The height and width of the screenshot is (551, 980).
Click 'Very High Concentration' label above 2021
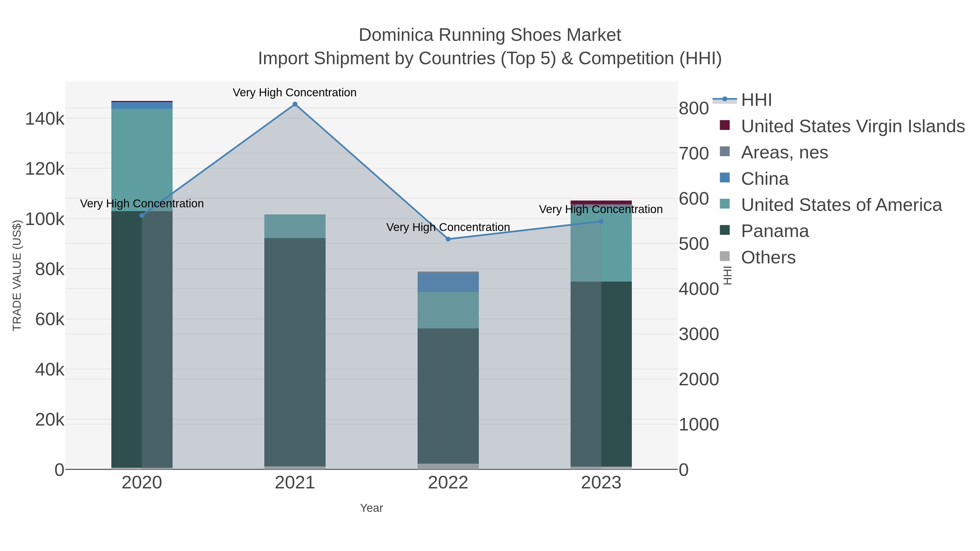295,93
